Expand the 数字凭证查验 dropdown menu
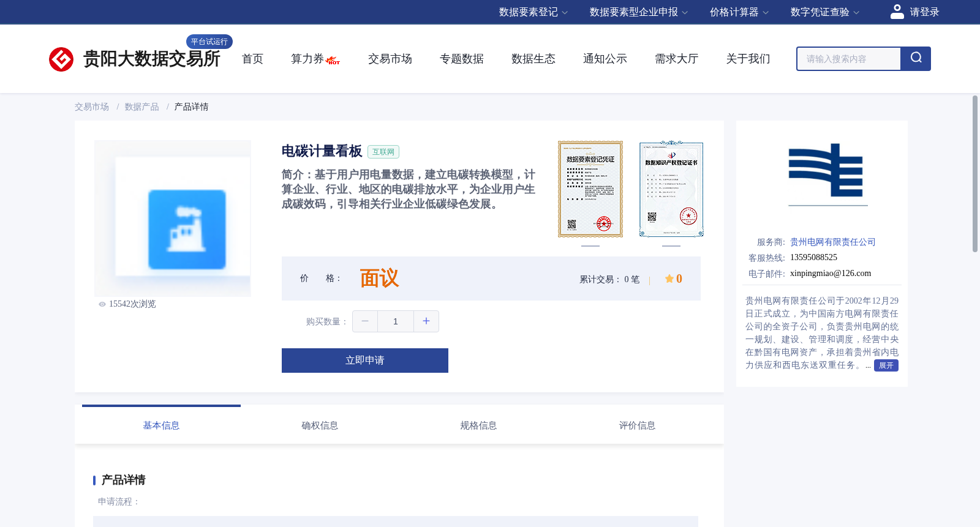 click(825, 12)
